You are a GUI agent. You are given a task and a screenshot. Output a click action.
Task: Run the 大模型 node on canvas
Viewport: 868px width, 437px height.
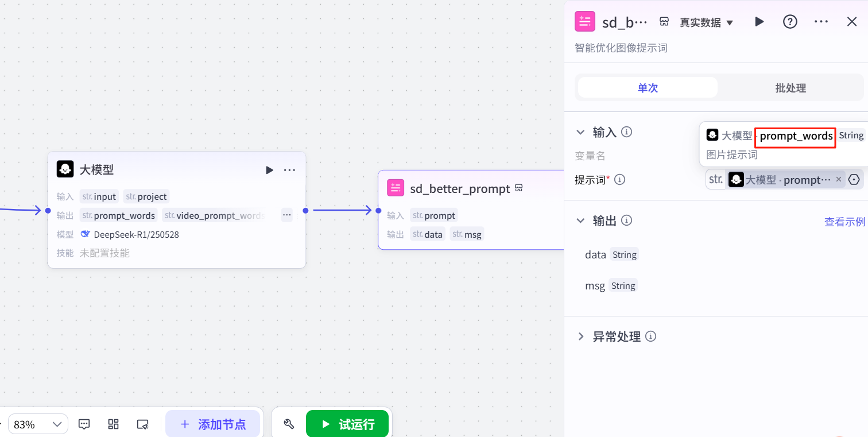tap(269, 170)
